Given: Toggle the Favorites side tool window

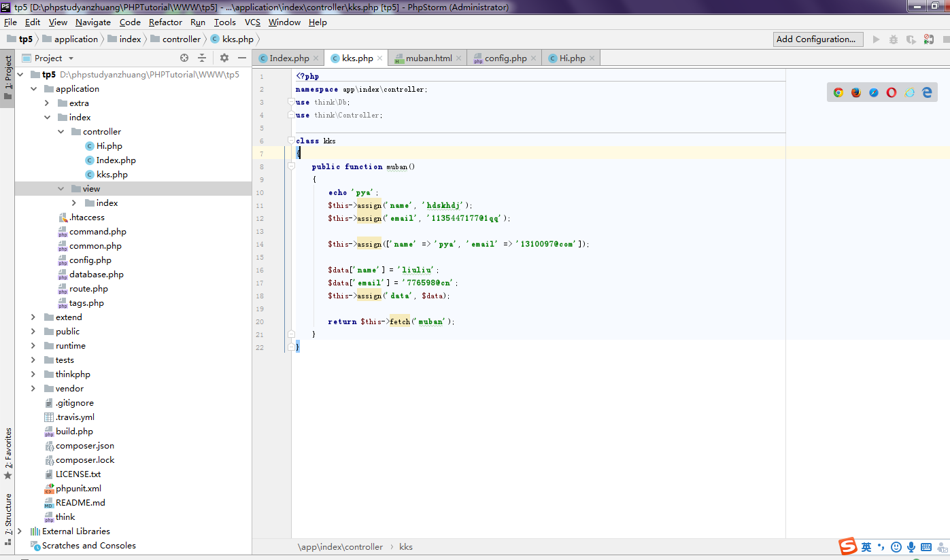Looking at the screenshot, I should 8,449.
